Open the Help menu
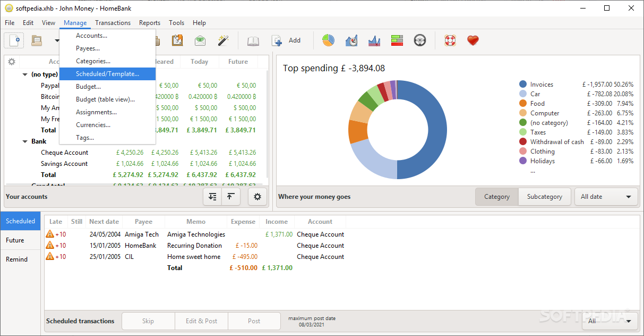Screen dimensions: 644x336 (x=200, y=23)
